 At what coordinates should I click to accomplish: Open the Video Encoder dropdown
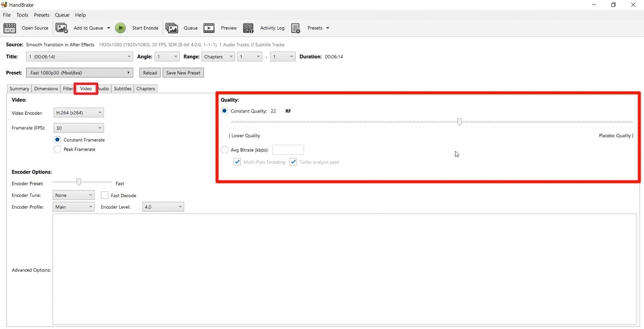click(x=78, y=112)
